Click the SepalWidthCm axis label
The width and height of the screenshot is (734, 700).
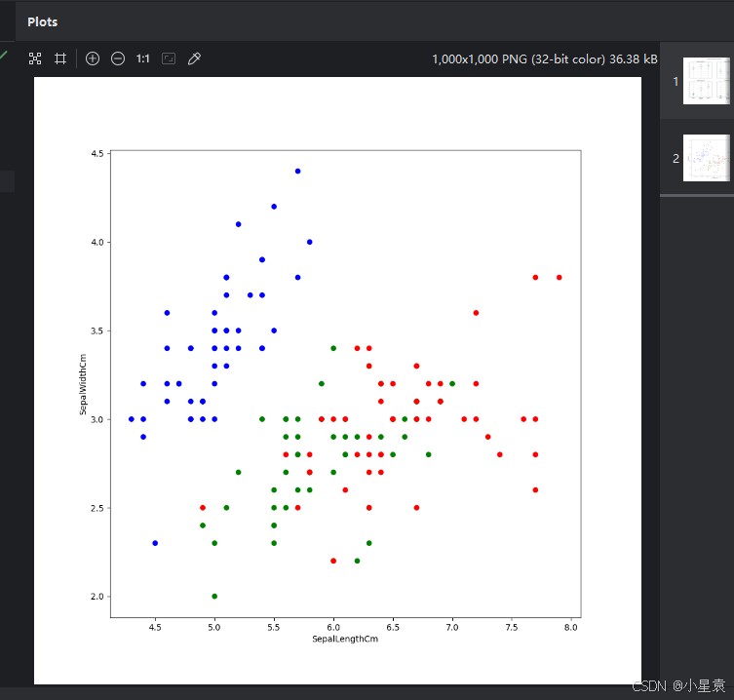tap(83, 384)
